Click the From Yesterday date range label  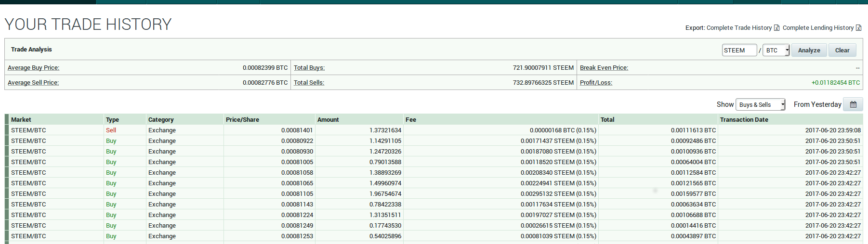(817, 104)
